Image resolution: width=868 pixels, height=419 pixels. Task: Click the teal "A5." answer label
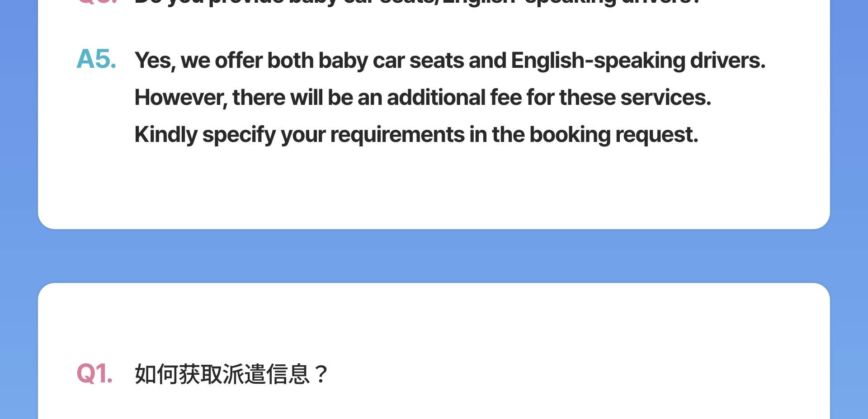tap(96, 60)
